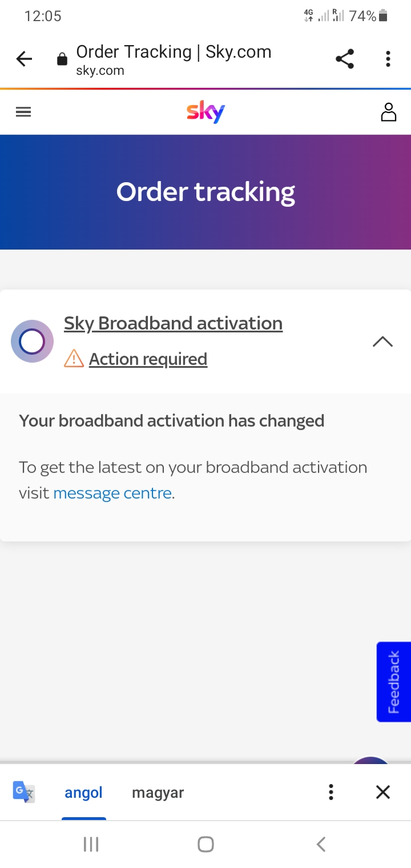Click the Sky logo
411x868 pixels.
[205, 112]
